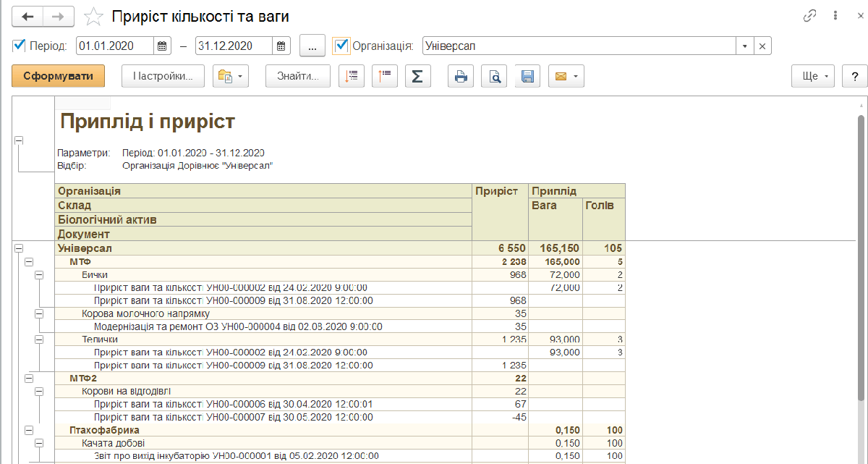Click the end date field 31.12.2020

[234, 46]
